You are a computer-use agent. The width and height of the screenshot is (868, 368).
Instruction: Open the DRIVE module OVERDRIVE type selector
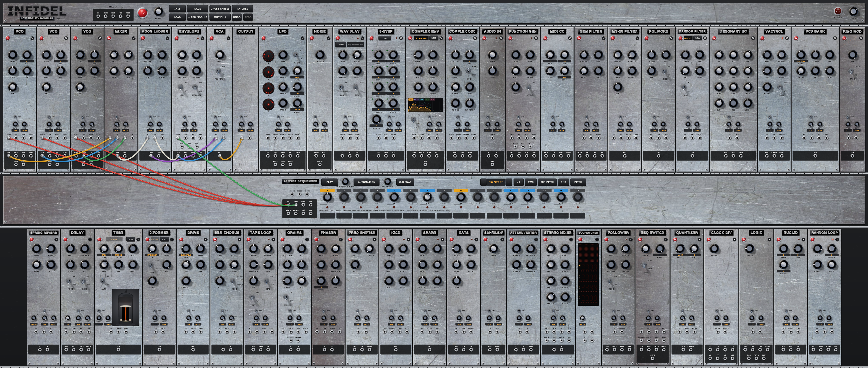186,255
